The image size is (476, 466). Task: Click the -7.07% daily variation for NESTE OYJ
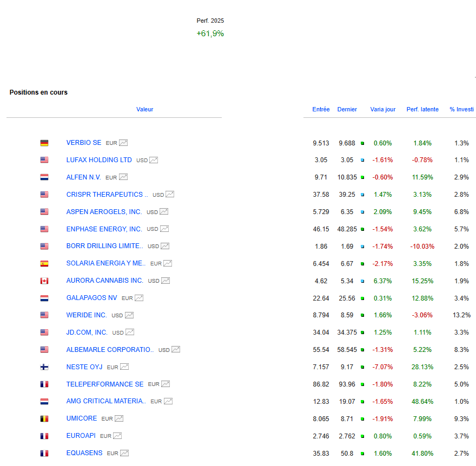[382, 367]
